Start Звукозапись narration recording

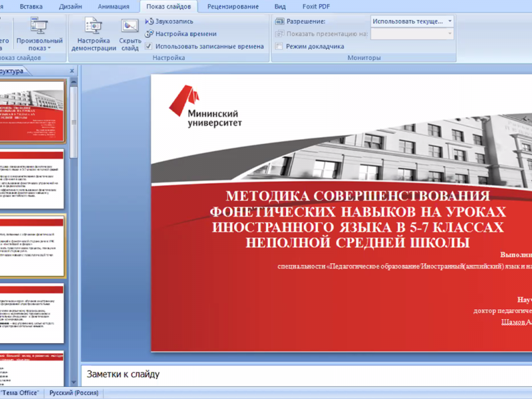150,21
